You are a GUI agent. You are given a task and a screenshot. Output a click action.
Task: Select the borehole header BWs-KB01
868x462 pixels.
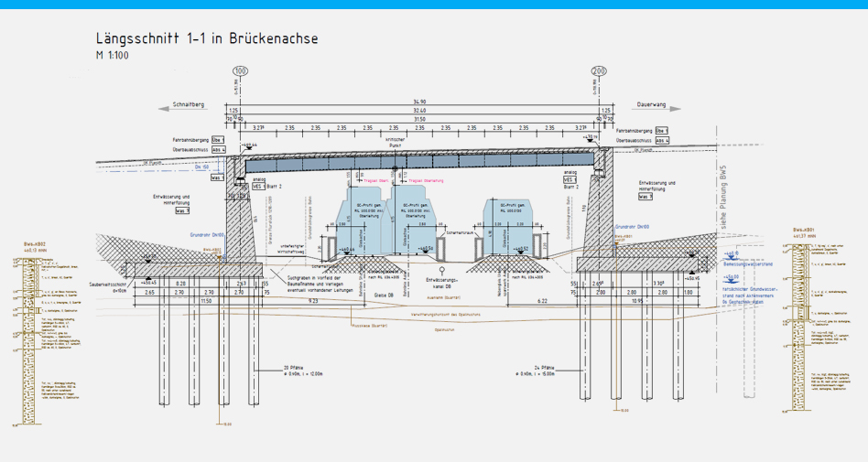tap(803, 229)
